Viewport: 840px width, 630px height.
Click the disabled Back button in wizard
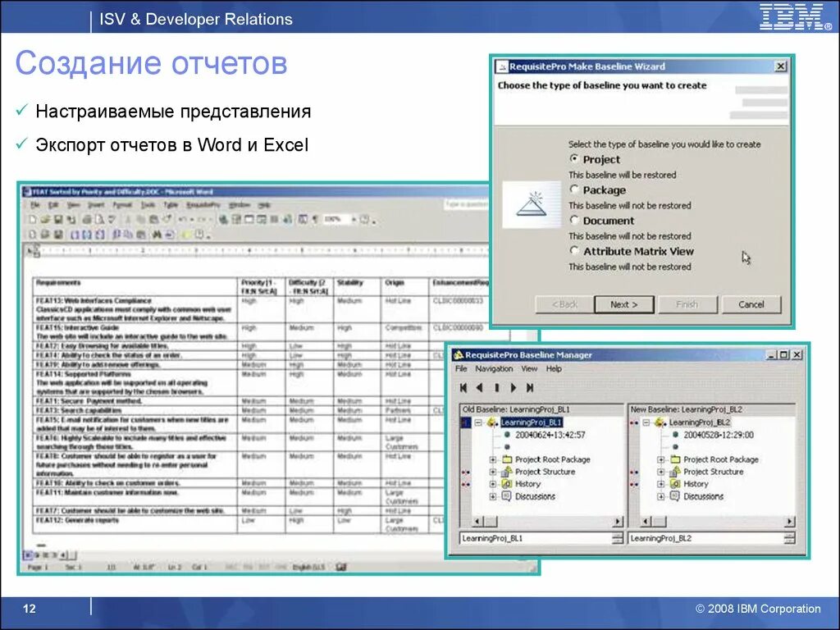click(x=564, y=304)
